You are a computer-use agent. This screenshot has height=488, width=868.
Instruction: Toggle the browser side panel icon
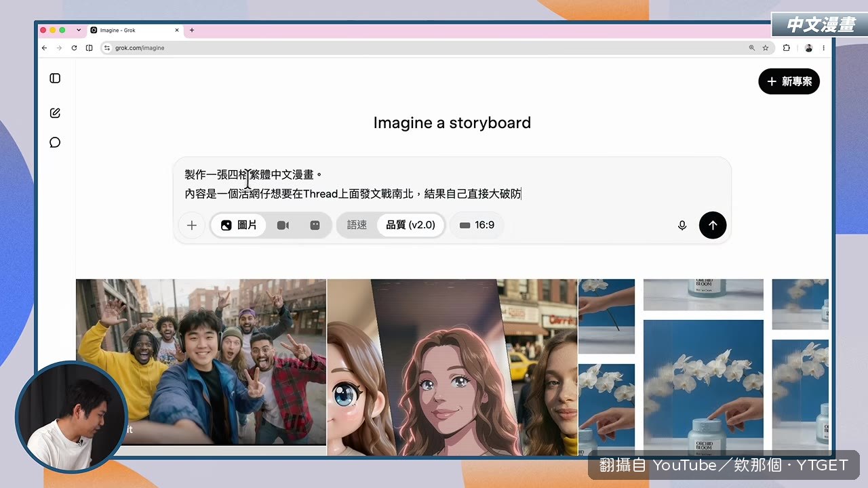(89, 48)
